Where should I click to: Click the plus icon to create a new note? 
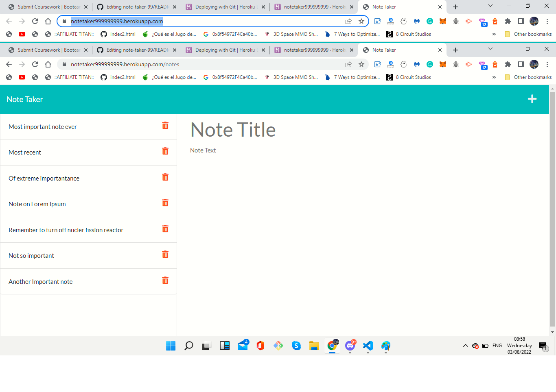tap(532, 99)
